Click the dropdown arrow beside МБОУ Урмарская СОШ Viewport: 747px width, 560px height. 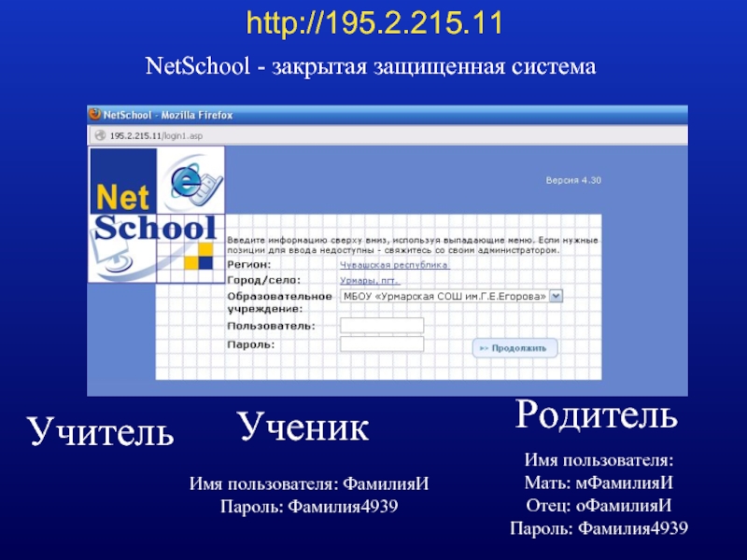tap(556, 296)
